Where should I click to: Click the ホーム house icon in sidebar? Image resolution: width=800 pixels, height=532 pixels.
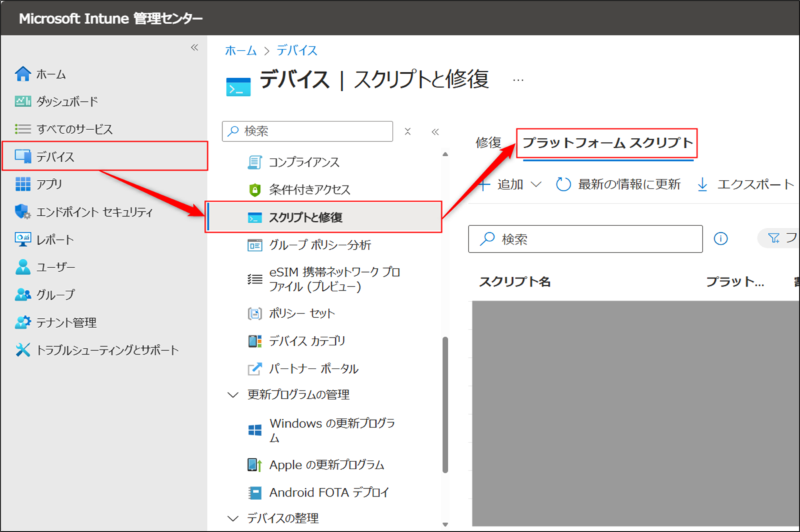coord(23,74)
